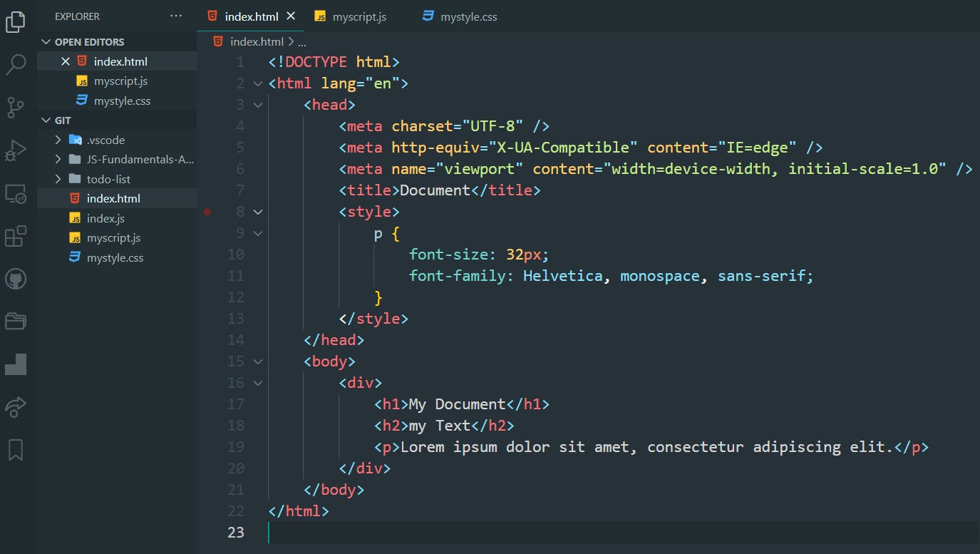Viewport: 980px width, 554px height.
Task: Click line number 10 in the gutter
Action: click(235, 255)
